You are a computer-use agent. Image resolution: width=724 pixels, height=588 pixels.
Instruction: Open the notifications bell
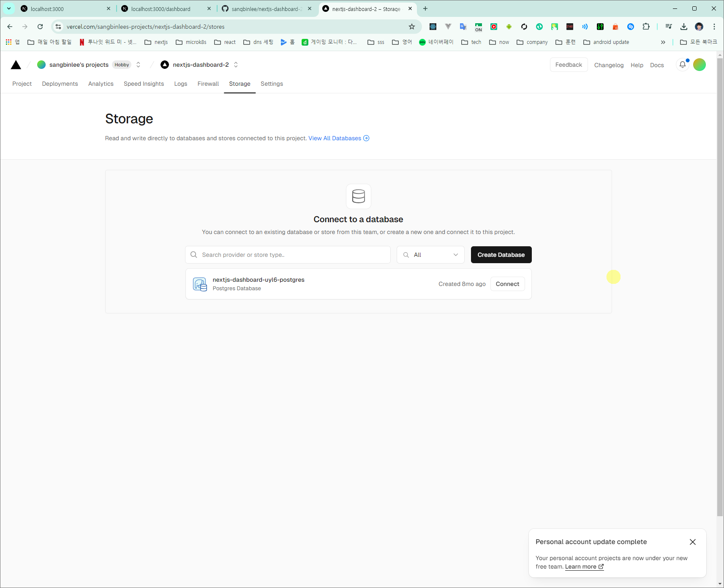click(683, 65)
